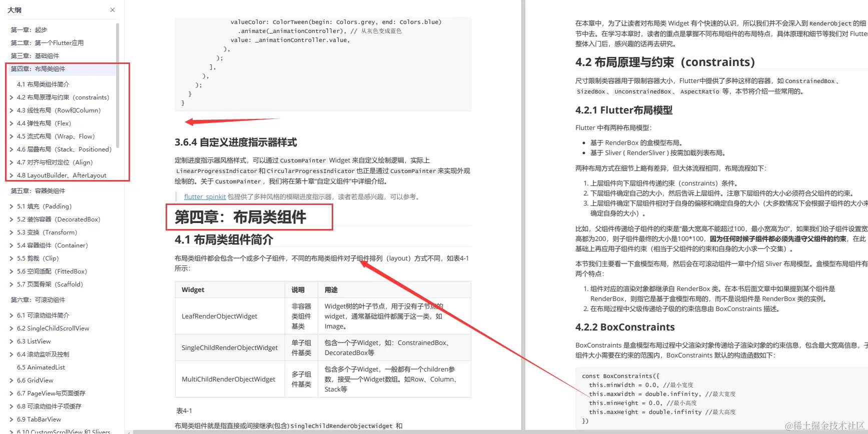The width and height of the screenshot is (868, 434).
Task: Expand the 4.2 布局原理与约束 chevron
Action: click(12, 97)
